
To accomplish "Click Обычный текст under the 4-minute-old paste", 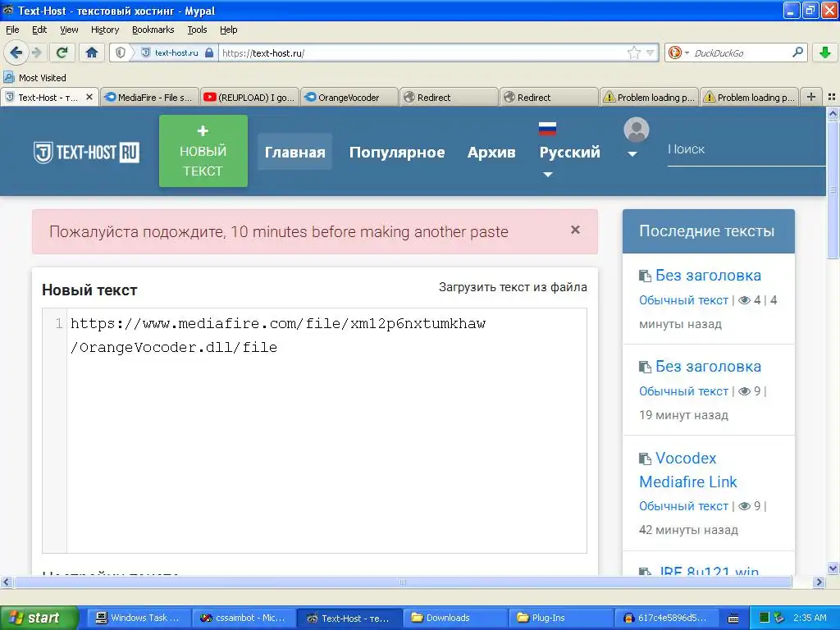I will pos(683,300).
